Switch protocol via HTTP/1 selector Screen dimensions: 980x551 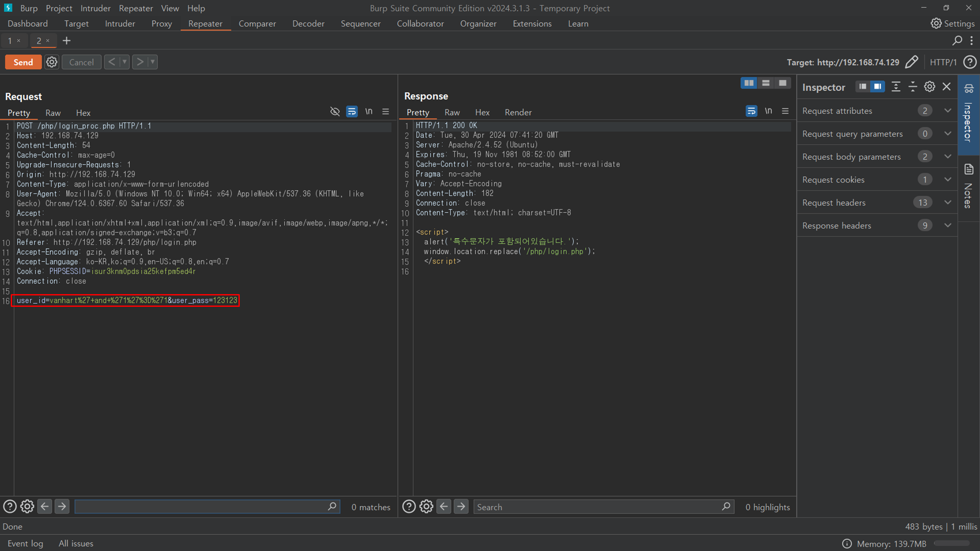click(943, 62)
